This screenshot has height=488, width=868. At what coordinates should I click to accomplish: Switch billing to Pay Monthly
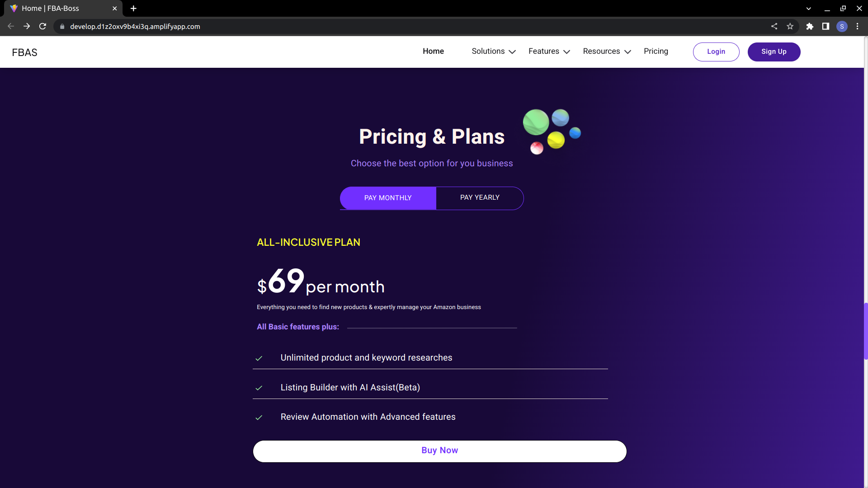[x=388, y=198]
